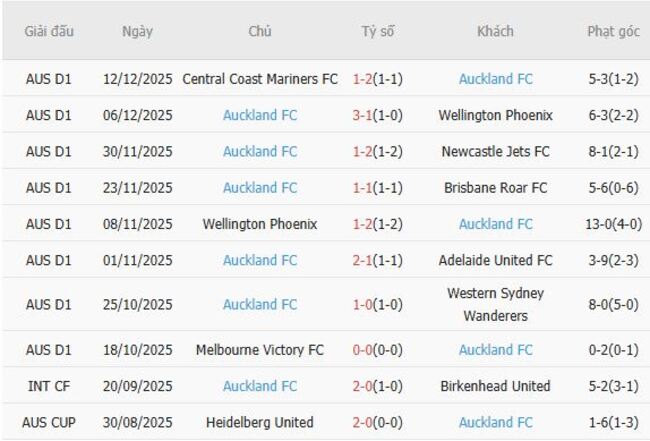This screenshot has height=441, width=650.
Task: Select the "Tỷ số" score column header
Action: [x=378, y=31]
